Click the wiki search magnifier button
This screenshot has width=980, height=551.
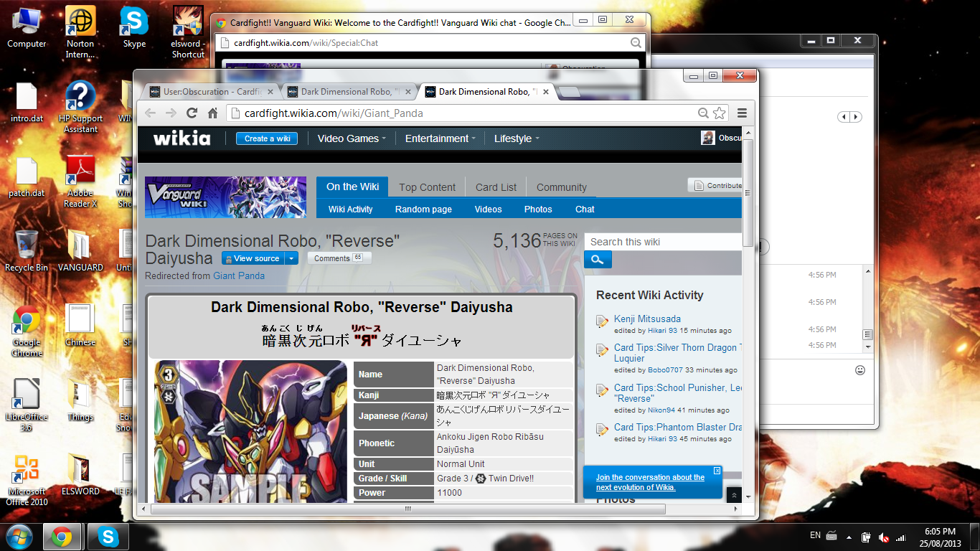tap(598, 260)
